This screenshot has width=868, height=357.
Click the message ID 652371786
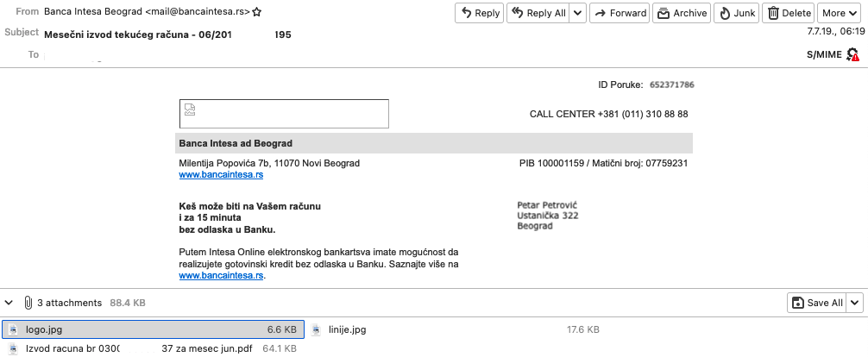pyautogui.click(x=672, y=85)
